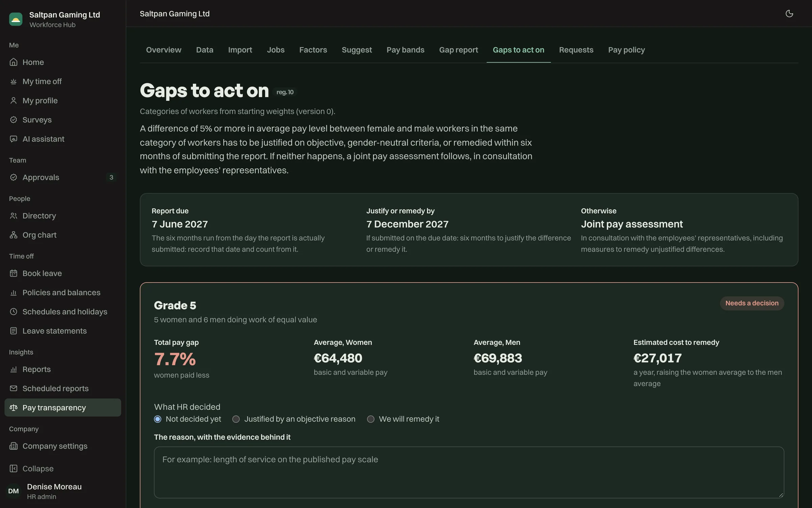Screen dimensions: 812x508
Task: Click the Approvals count badge showing 3
Action: [x=111, y=177]
